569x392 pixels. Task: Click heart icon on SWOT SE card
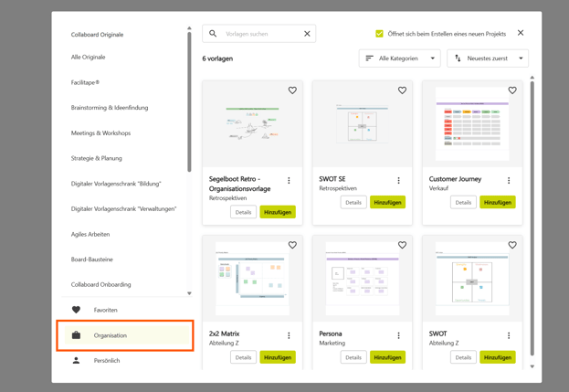pos(402,90)
